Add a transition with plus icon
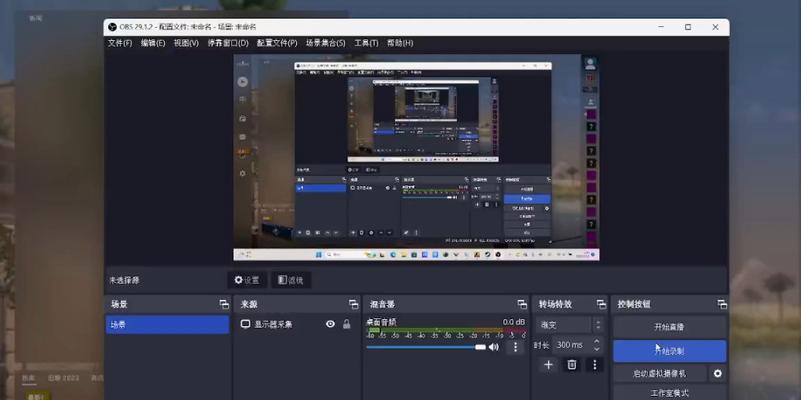The width and height of the screenshot is (801, 400). (548, 365)
